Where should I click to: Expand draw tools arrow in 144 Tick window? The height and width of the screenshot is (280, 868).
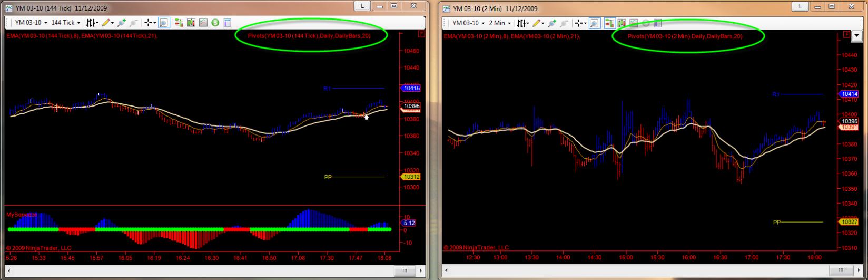click(113, 23)
